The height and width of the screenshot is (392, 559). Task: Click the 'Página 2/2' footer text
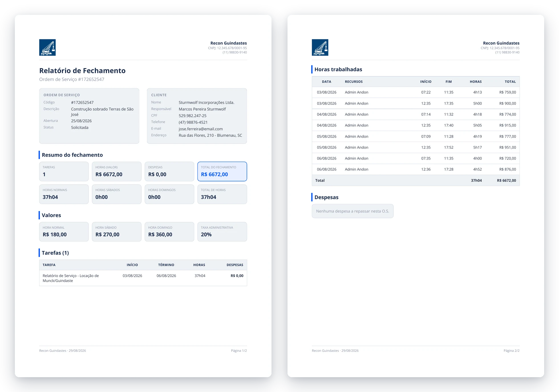pyautogui.click(x=512, y=351)
